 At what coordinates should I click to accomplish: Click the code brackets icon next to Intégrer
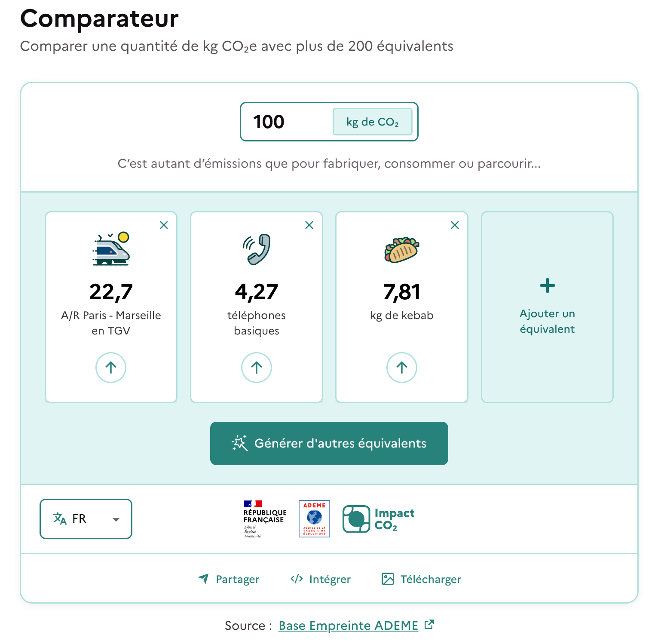coord(297,579)
